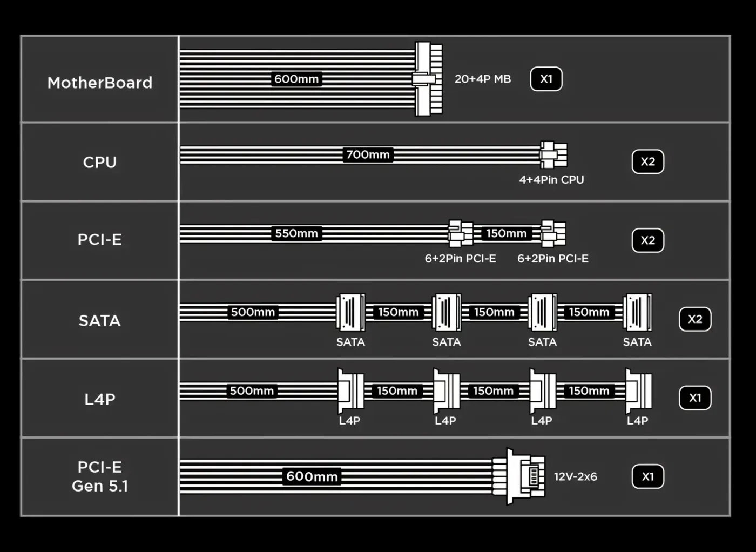
Task: Select the "PCI-E Gen 5.1" row heading
Action: click(x=100, y=476)
